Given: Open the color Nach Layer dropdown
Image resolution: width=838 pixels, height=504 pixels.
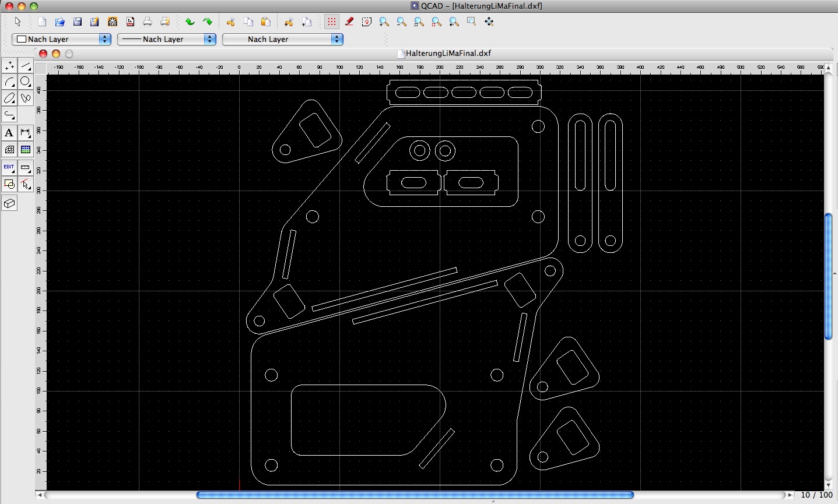Looking at the screenshot, I should tap(61, 39).
